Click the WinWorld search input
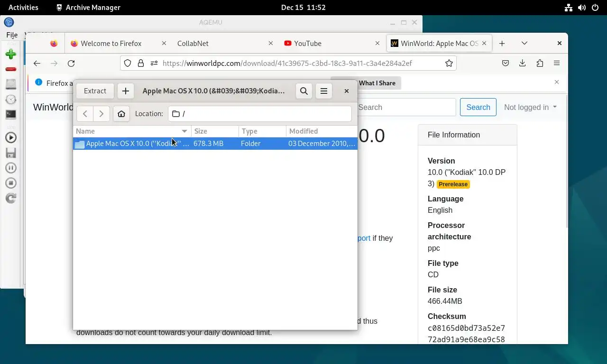 pos(406,107)
